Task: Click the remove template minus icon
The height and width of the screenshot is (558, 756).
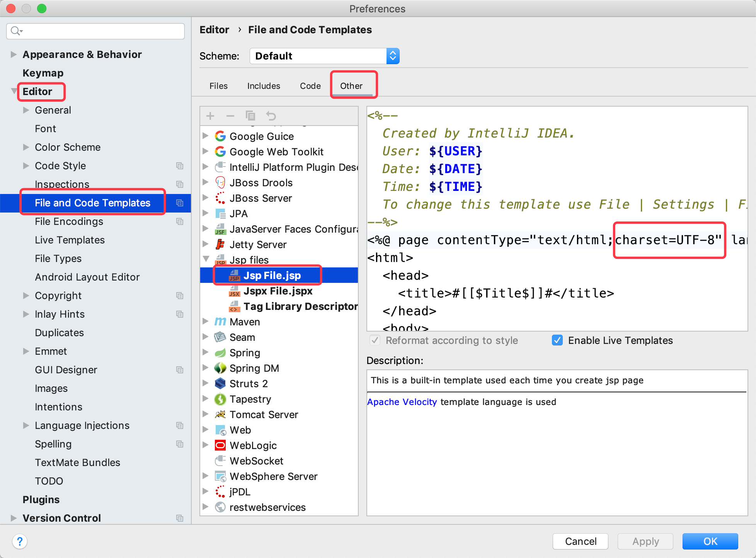Action: pos(230,116)
